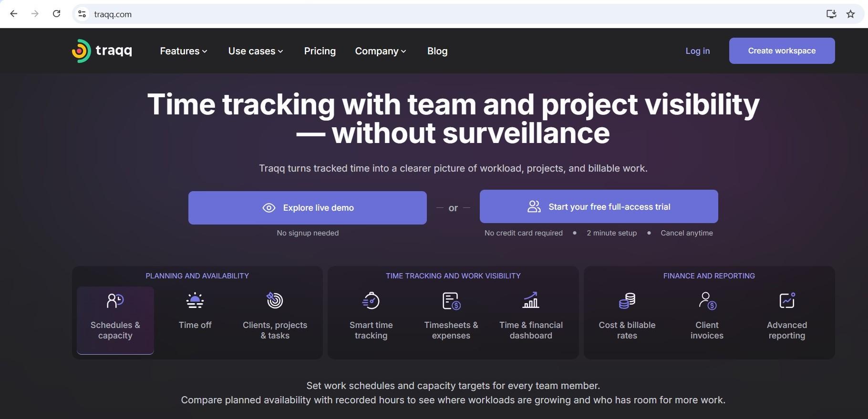Click the Advanced reporting graph icon
This screenshot has height=419, width=868.
coord(787,300)
